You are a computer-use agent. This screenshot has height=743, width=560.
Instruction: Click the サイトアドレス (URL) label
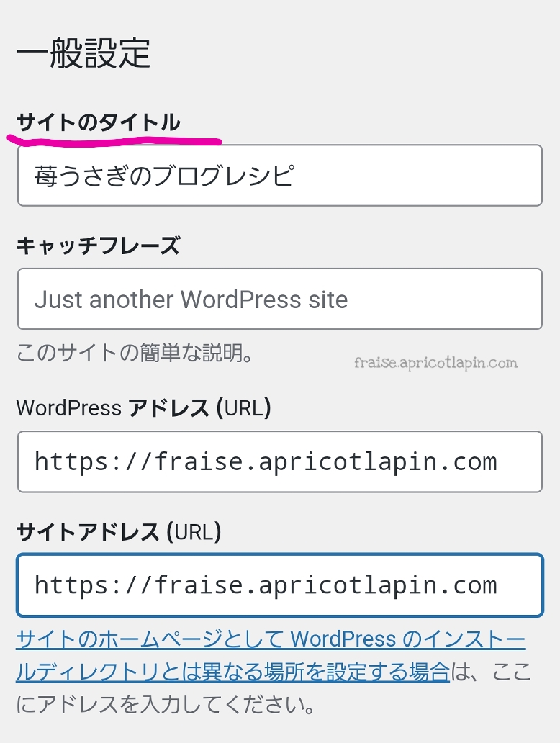coord(119,531)
